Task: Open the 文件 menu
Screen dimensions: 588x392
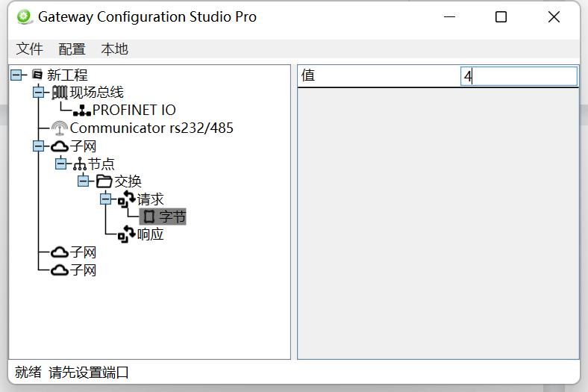Action: (x=30, y=49)
